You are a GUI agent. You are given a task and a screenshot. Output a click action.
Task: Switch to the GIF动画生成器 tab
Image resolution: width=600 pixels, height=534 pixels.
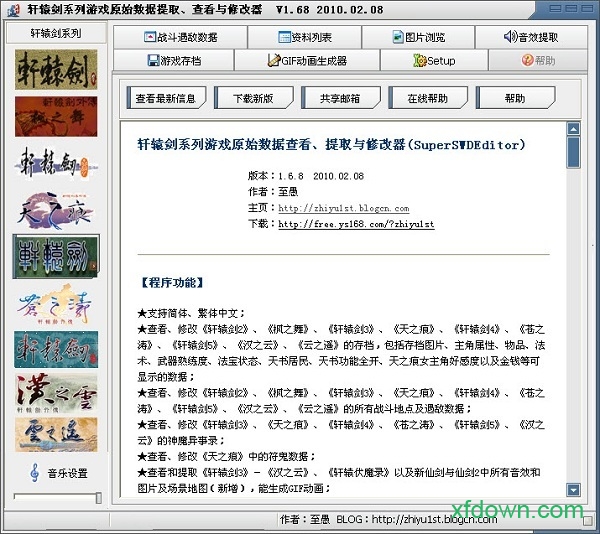point(306,60)
